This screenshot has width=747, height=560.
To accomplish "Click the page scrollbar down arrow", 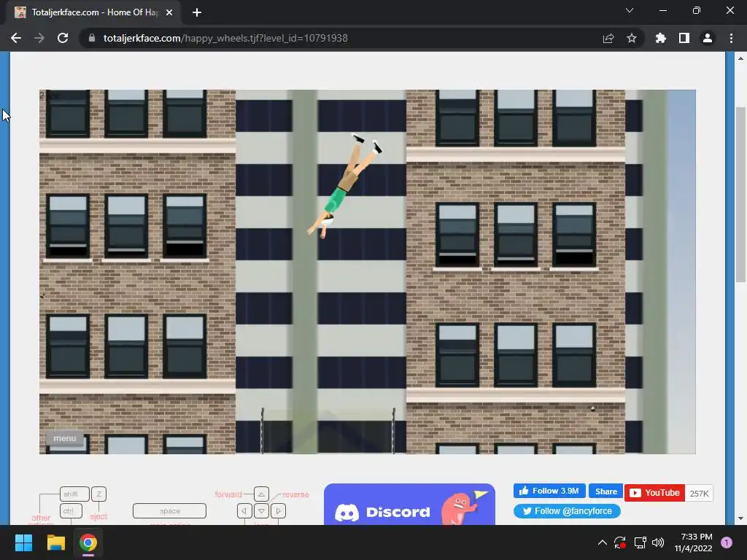I will [741, 518].
